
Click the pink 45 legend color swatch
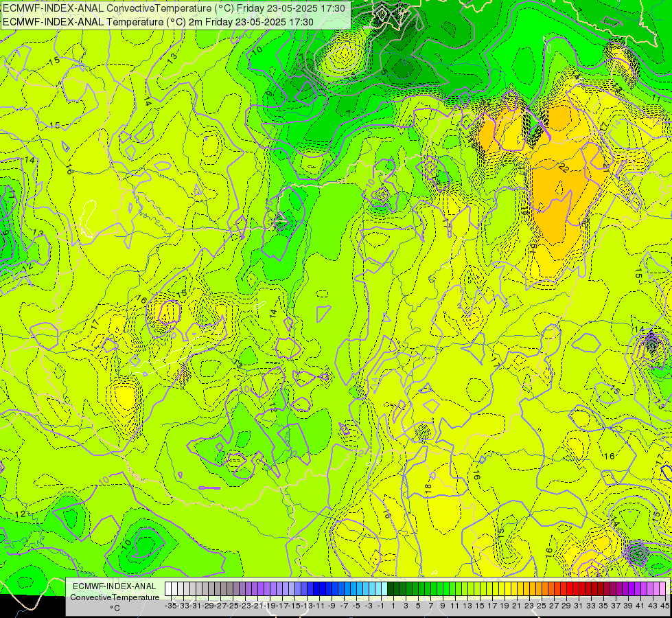[662, 589]
